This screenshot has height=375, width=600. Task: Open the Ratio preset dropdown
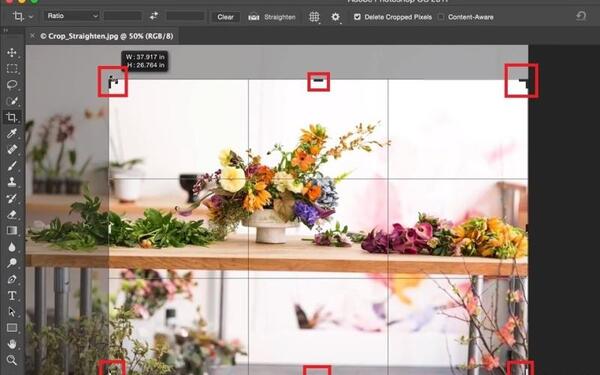[72, 16]
